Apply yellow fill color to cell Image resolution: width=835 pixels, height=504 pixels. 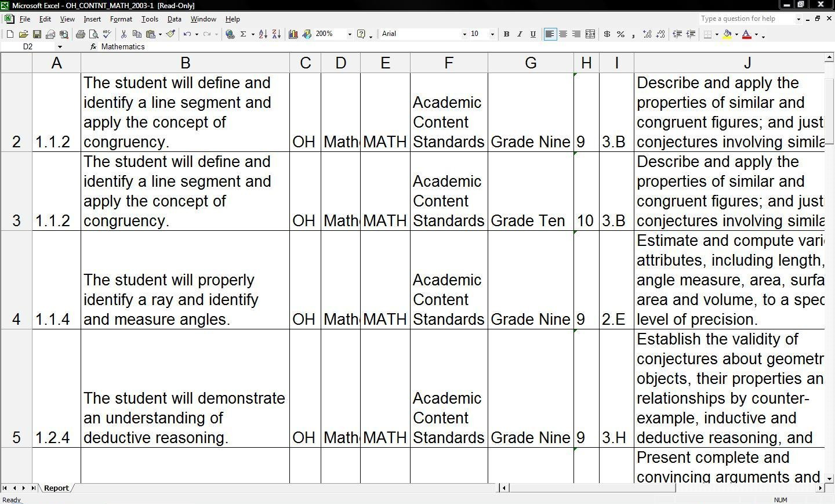tap(727, 34)
